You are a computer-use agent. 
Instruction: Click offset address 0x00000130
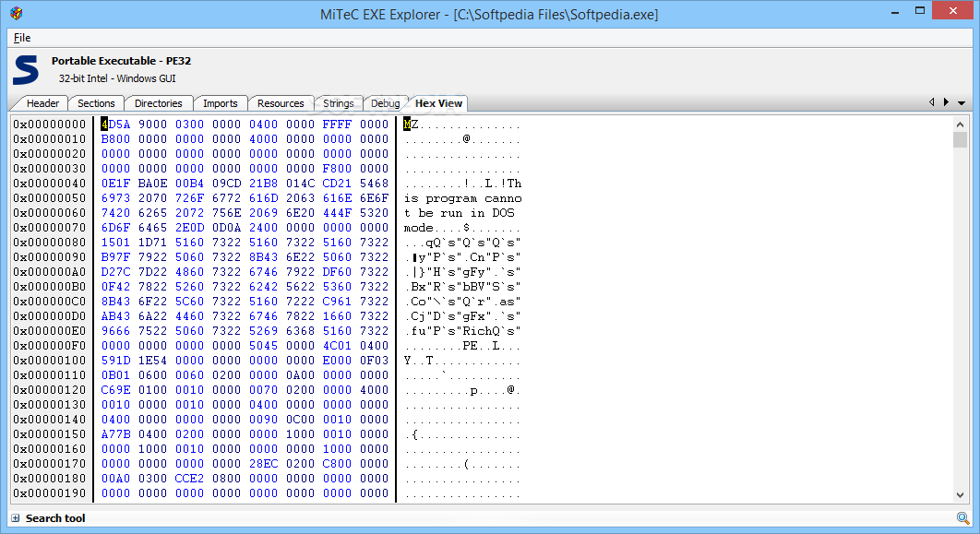click(x=50, y=405)
